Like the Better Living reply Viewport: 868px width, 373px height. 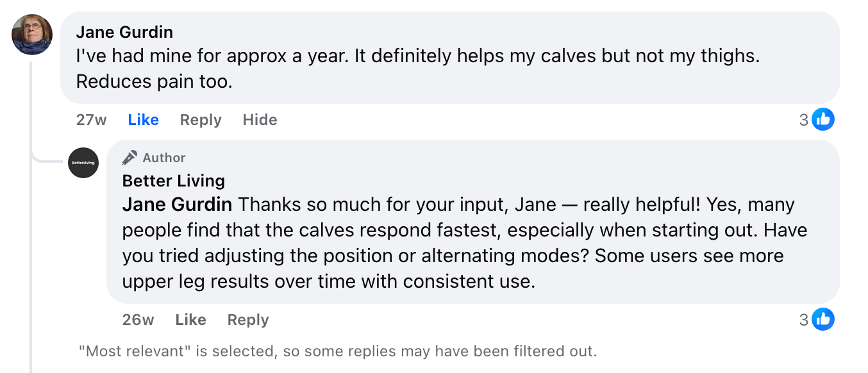[x=190, y=320]
